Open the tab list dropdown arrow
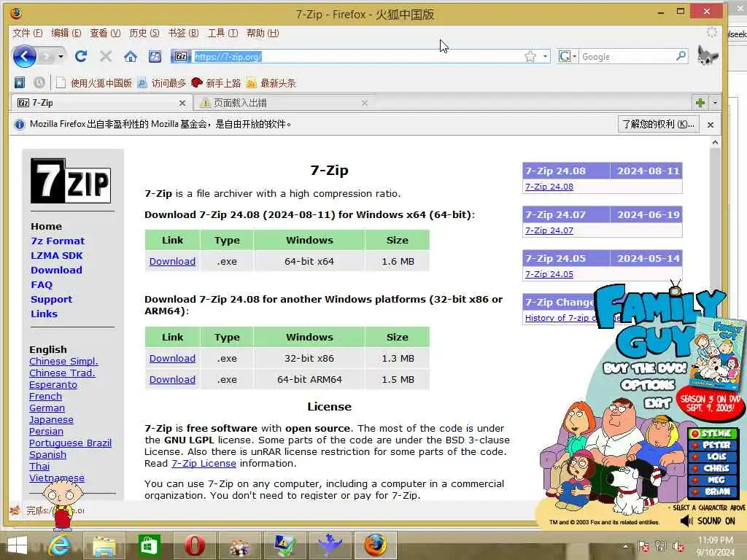 (x=715, y=103)
